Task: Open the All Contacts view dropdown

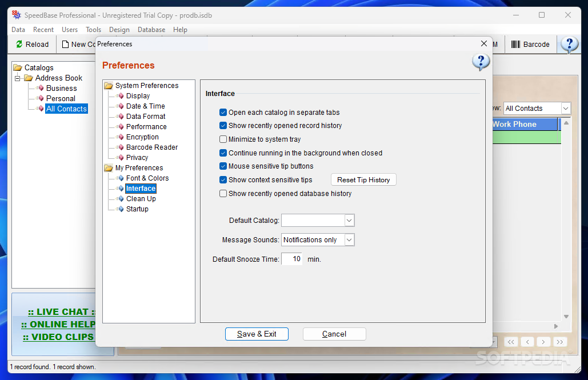Action: click(x=566, y=109)
